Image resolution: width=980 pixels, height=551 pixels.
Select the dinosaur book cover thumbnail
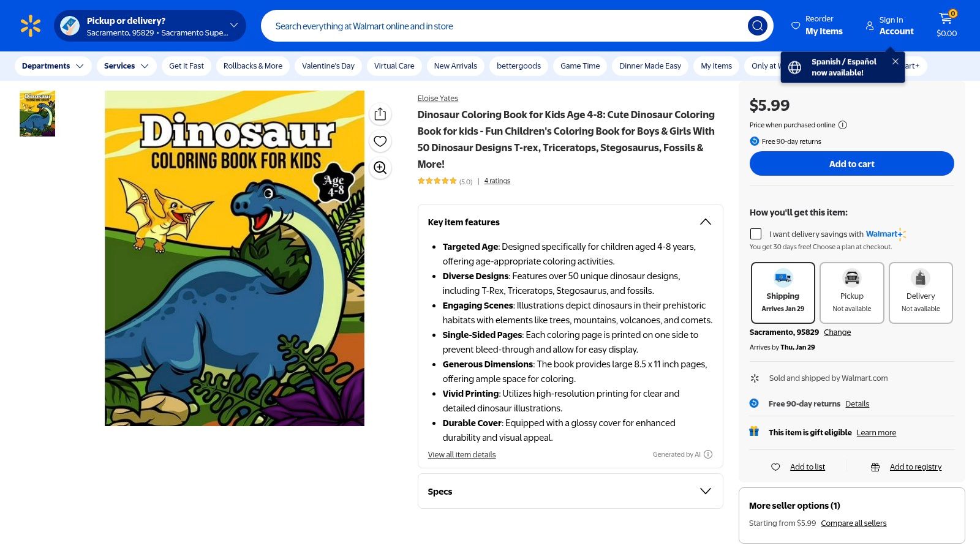click(37, 114)
